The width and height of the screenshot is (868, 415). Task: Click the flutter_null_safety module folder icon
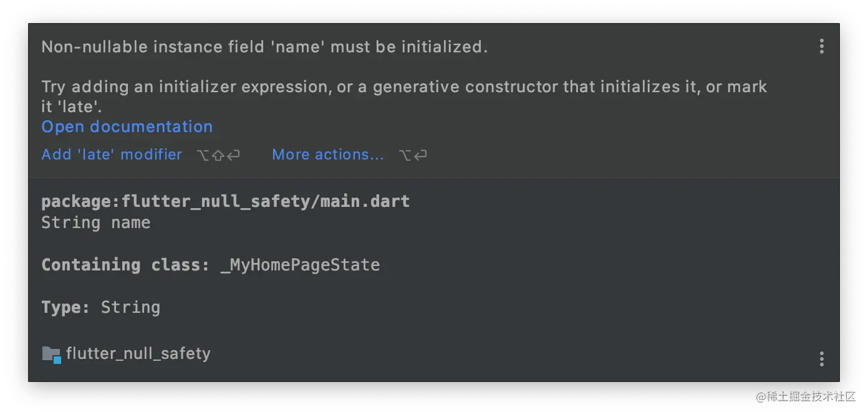(51, 355)
